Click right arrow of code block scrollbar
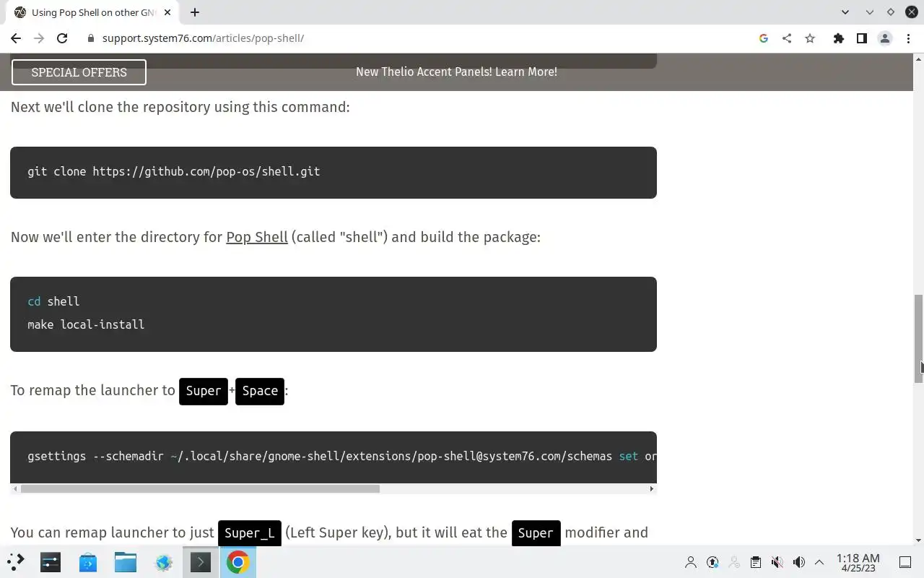This screenshot has height=578, width=924. pyautogui.click(x=651, y=488)
